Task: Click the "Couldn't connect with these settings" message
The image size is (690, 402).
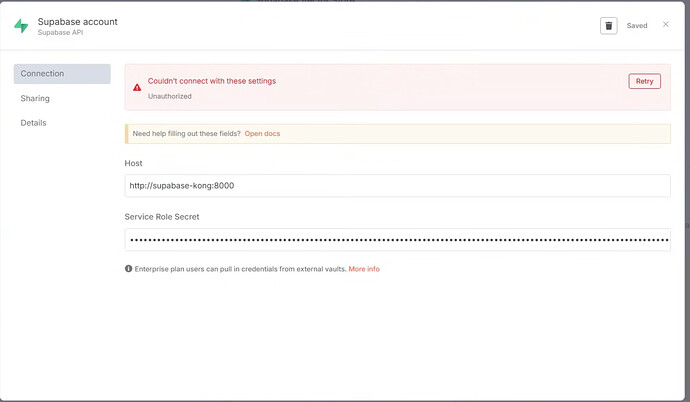Action: [212, 81]
